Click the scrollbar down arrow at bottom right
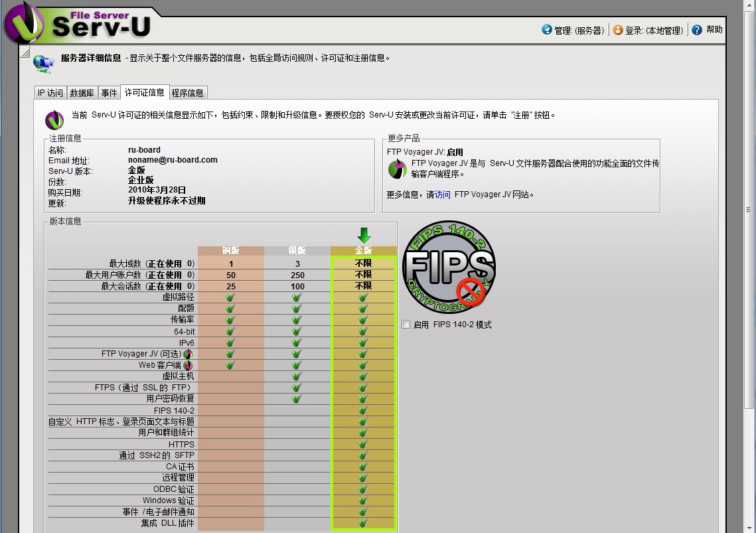756x533 pixels. click(x=749, y=528)
